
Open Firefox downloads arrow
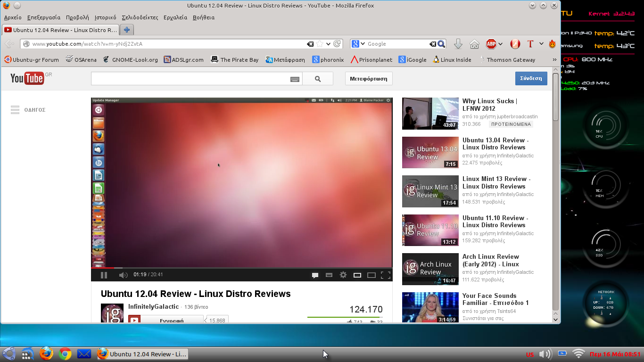(x=458, y=44)
